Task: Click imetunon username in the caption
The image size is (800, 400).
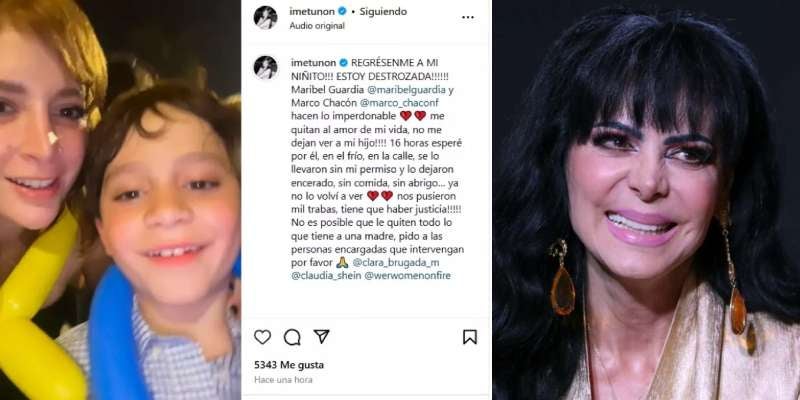Action: tap(313, 63)
